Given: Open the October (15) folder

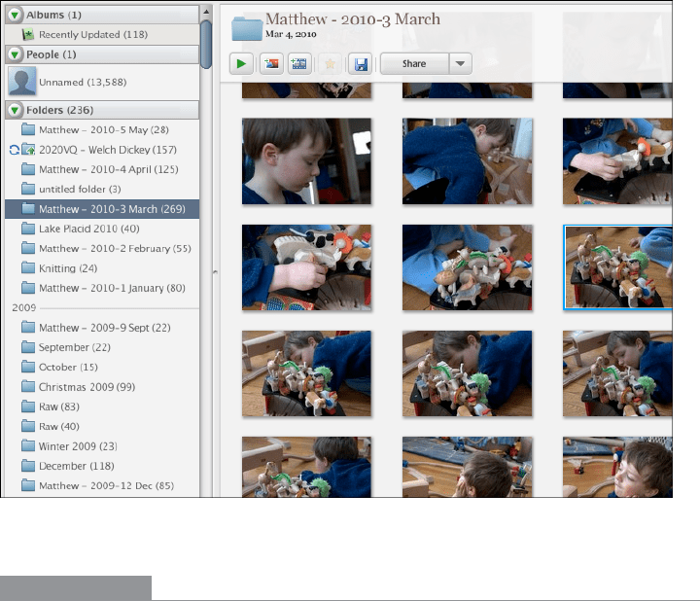Looking at the screenshot, I should 102,367.
